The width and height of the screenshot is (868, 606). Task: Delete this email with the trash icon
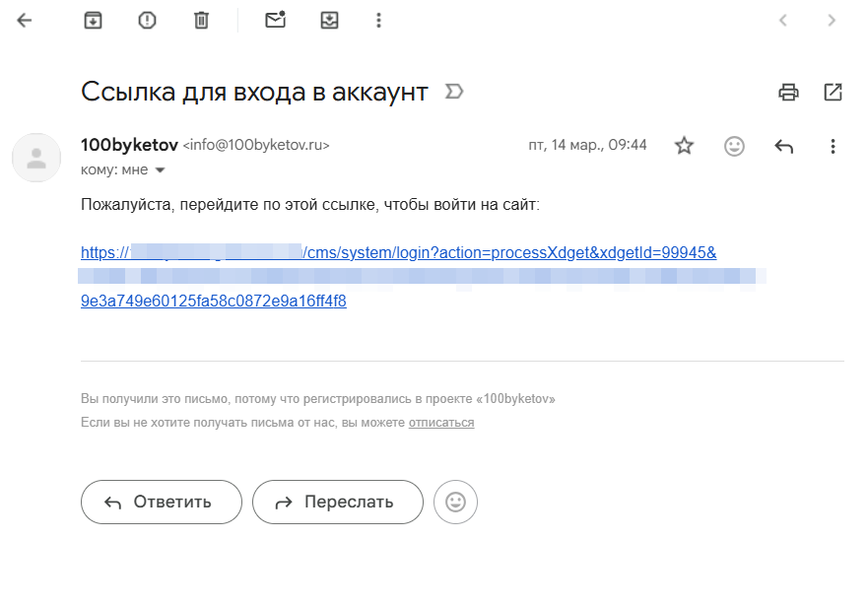(x=201, y=20)
